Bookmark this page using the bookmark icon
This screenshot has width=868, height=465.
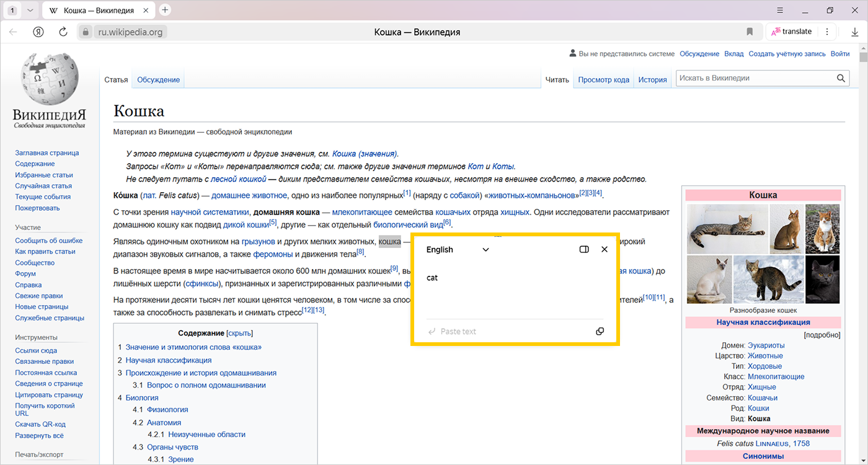[x=750, y=32]
